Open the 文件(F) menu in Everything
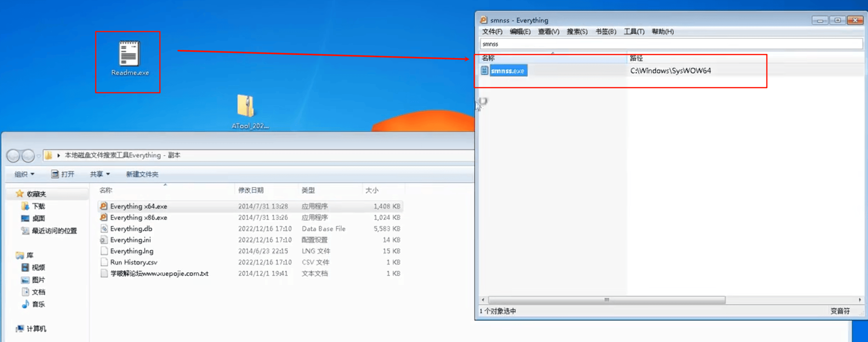Image resolution: width=868 pixels, height=342 pixels. [492, 32]
